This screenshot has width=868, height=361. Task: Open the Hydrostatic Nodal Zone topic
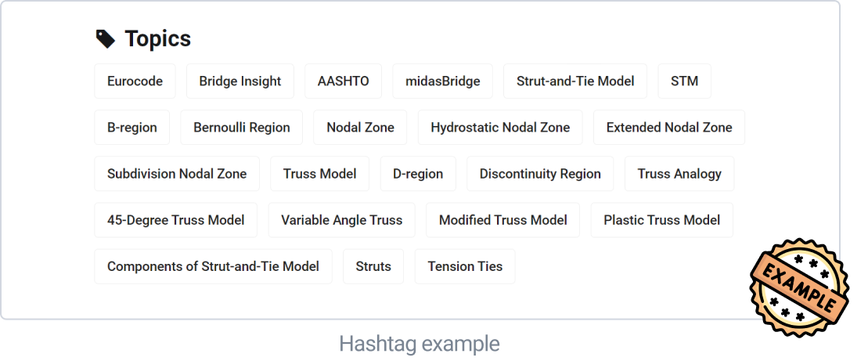tap(500, 128)
